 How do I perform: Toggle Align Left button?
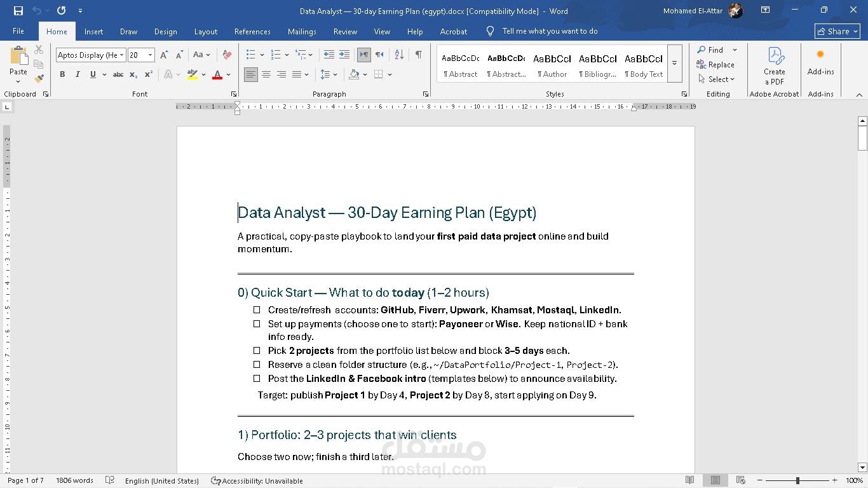coord(251,75)
